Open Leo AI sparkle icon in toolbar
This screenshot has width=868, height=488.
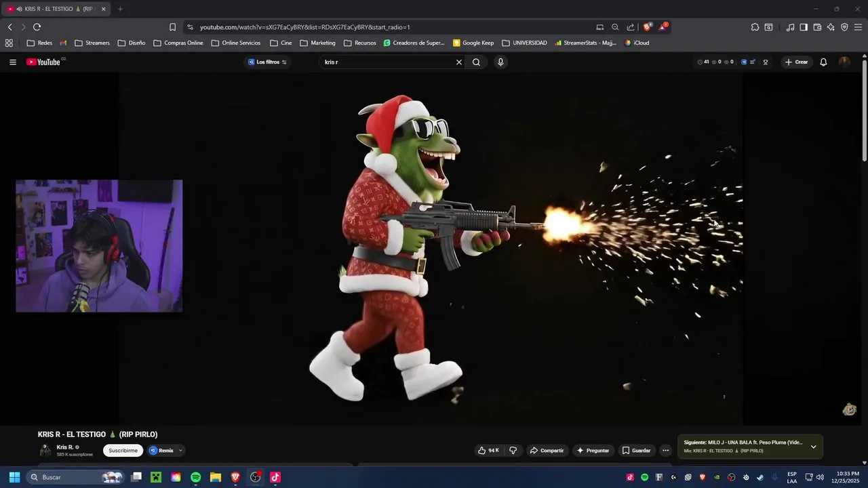pos(831,27)
